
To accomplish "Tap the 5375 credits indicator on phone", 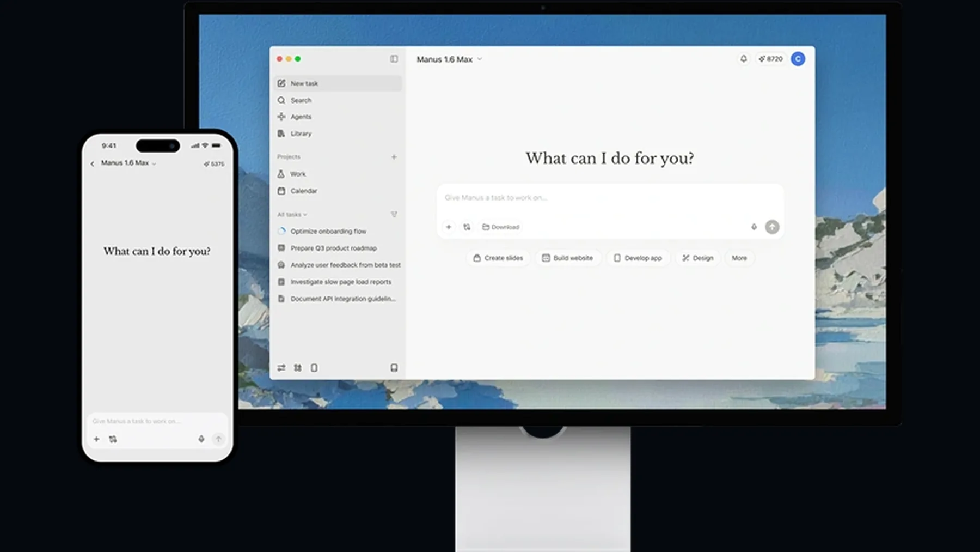I will coord(214,163).
